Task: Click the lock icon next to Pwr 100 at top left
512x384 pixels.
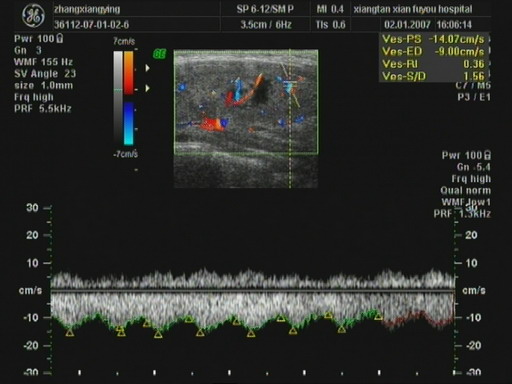Action: [60, 38]
